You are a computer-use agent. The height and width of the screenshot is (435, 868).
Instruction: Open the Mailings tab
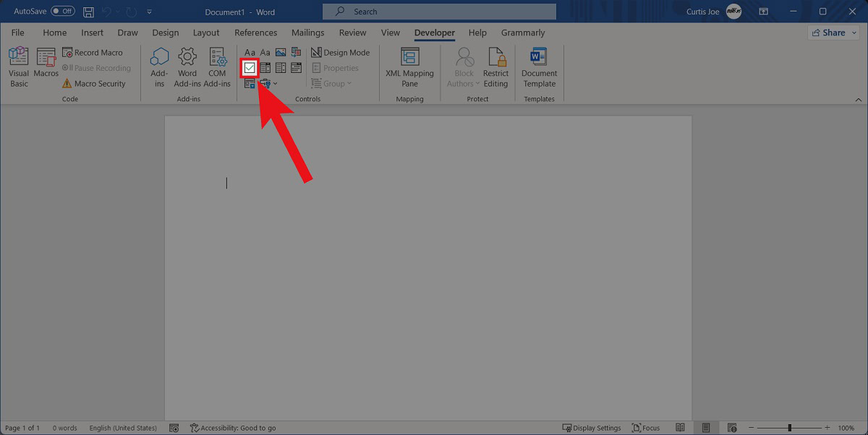point(307,33)
